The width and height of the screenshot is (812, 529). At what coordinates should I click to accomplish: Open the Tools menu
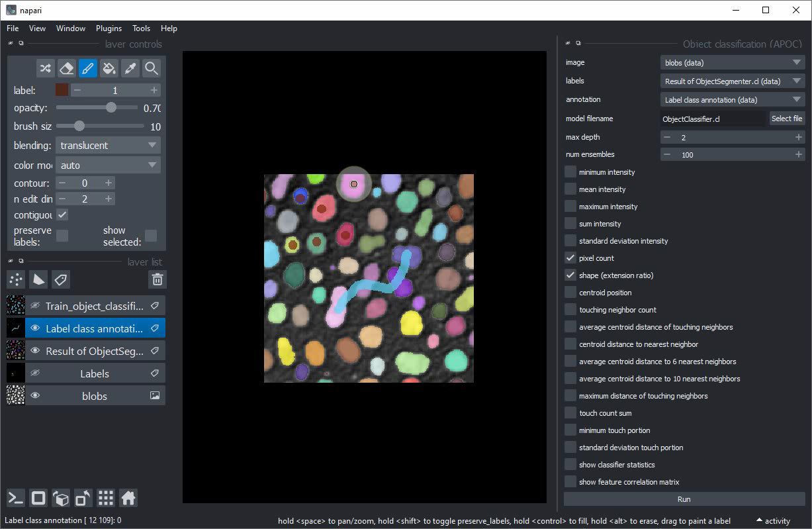141,28
